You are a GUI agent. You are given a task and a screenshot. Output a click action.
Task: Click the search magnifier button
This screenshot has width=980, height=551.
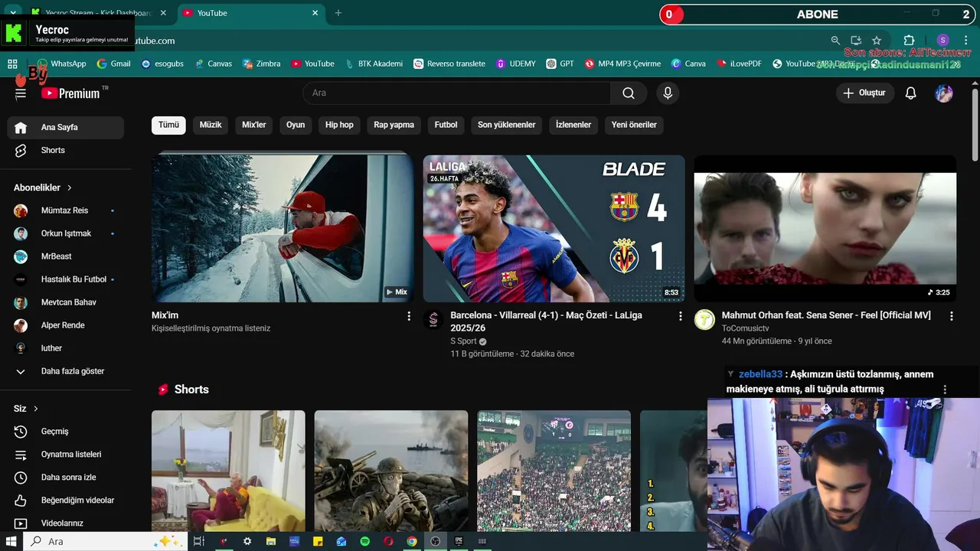coord(629,93)
